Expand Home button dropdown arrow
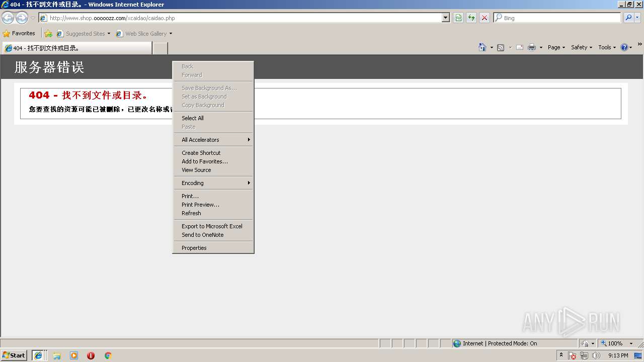This screenshot has height=362, width=644. click(x=492, y=47)
